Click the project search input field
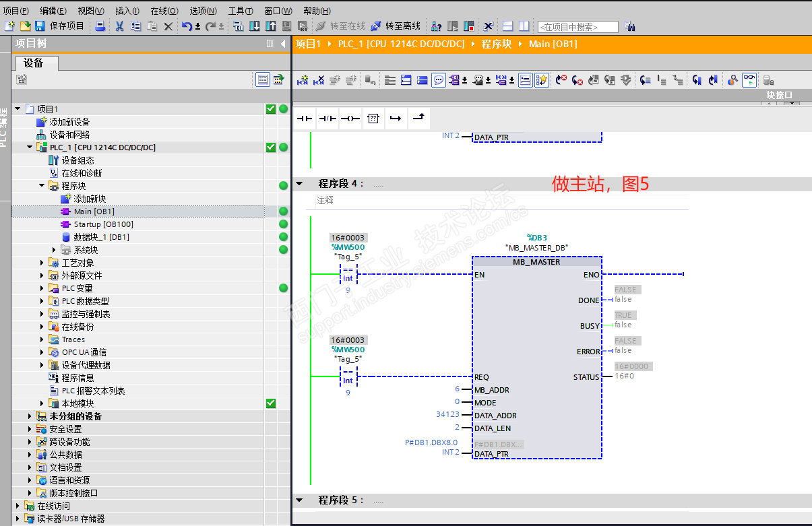The height and width of the screenshot is (526, 812). [x=577, y=27]
